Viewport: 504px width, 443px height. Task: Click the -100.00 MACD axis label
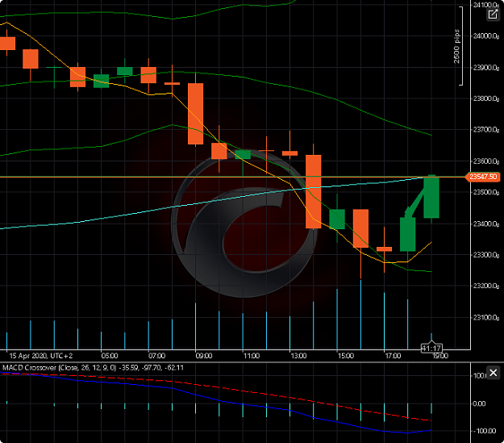484,431
